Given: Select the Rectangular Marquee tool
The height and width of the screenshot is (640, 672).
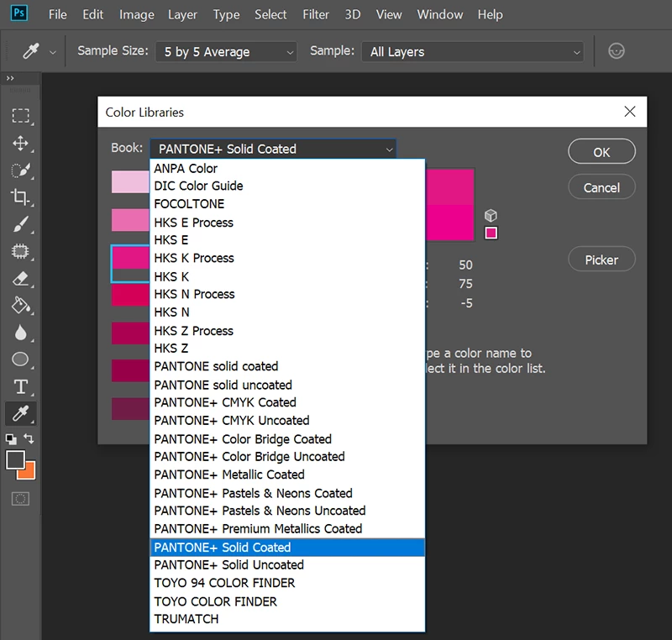Looking at the screenshot, I should point(20,116).
